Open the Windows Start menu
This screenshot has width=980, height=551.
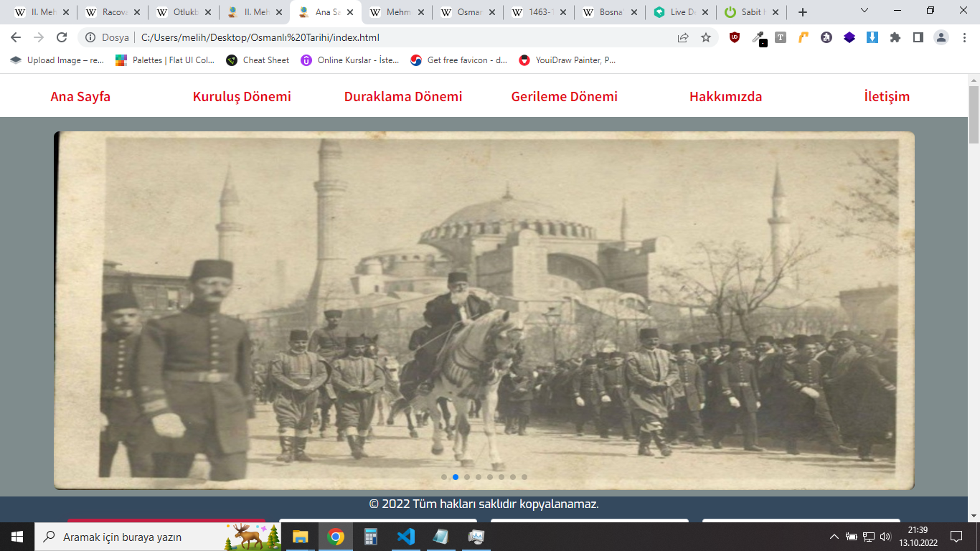coord(17,537)
